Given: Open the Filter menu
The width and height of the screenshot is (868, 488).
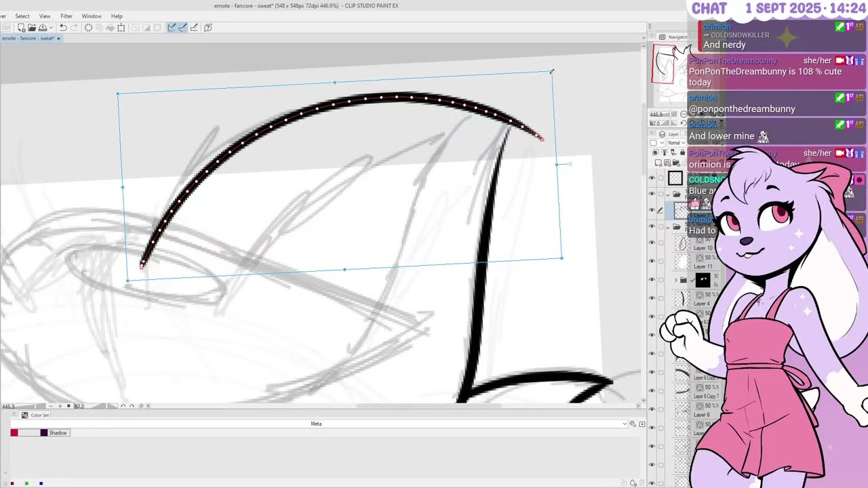Looking at the screenshot, I should coord(66,16).
